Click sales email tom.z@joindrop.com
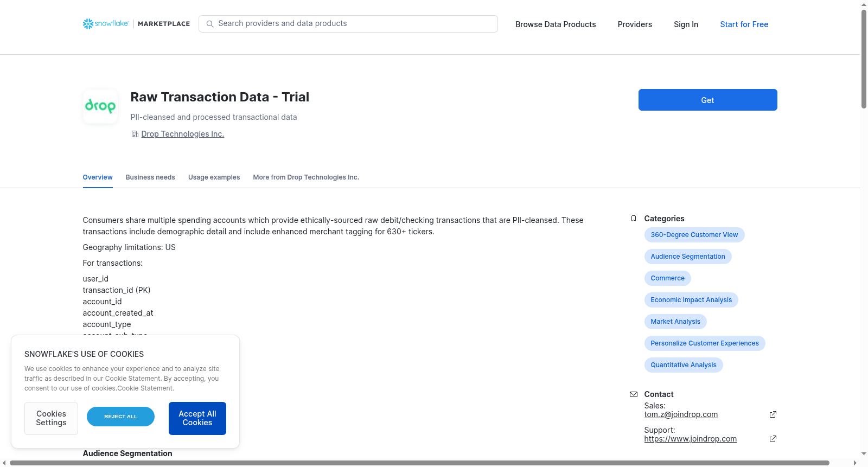The width and height of the screenshot is (868, 467). pyautogui.click(x=681, y=414)
